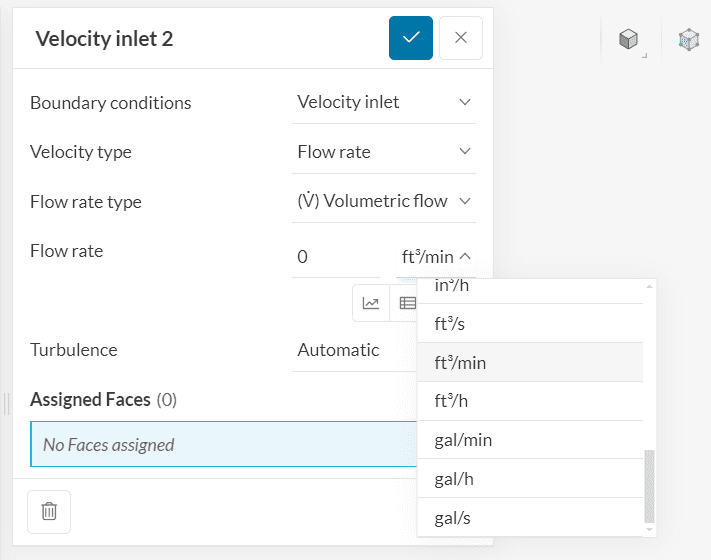Screen dimensions: 711x560
Task: Open the flow rate table input icon
Action: click(407, 303)
